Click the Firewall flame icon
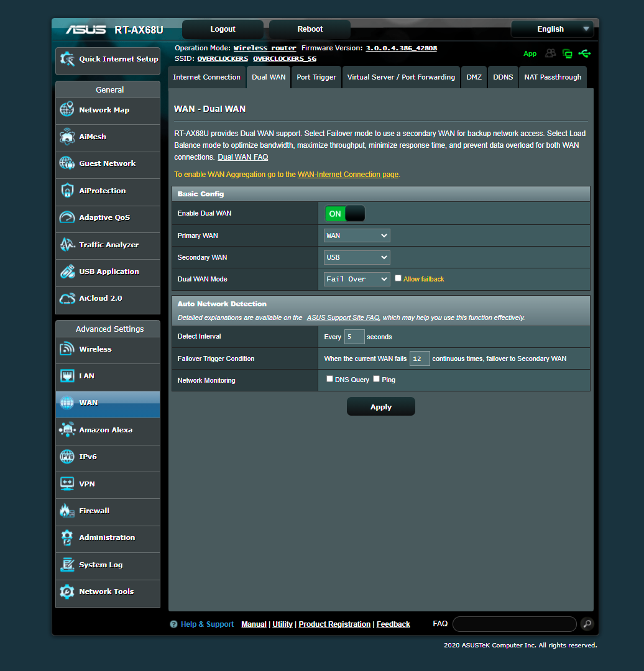 [x=67, y=511]
